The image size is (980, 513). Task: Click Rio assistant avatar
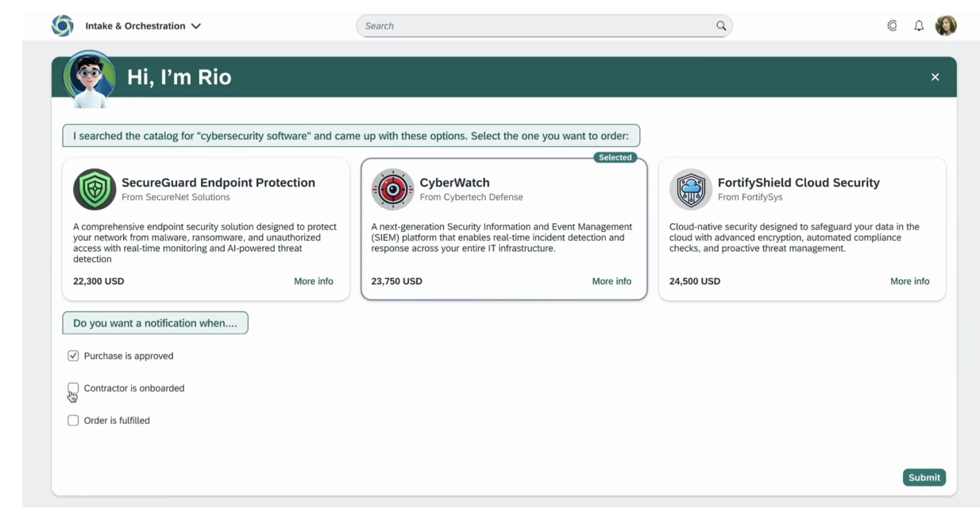89,78
